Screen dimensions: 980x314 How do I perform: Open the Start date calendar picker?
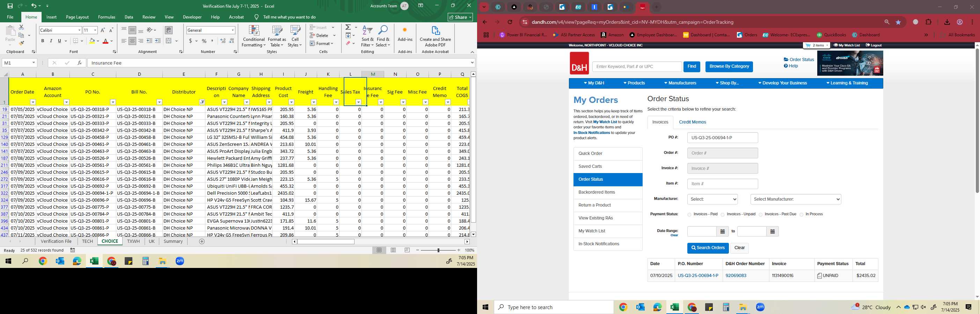(x=723, y=232)
